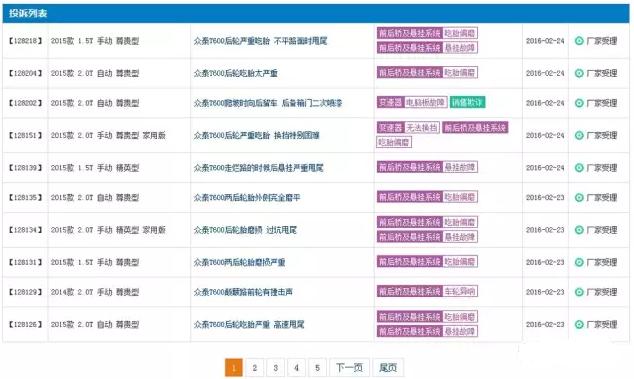Click 尾页 last page button

(388, 368)
